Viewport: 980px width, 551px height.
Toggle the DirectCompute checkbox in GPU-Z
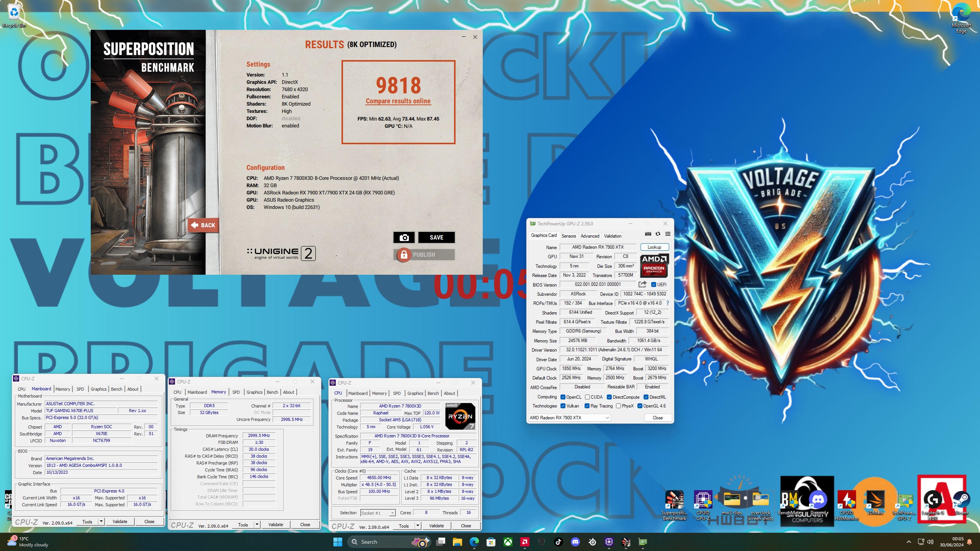point(609,397)
